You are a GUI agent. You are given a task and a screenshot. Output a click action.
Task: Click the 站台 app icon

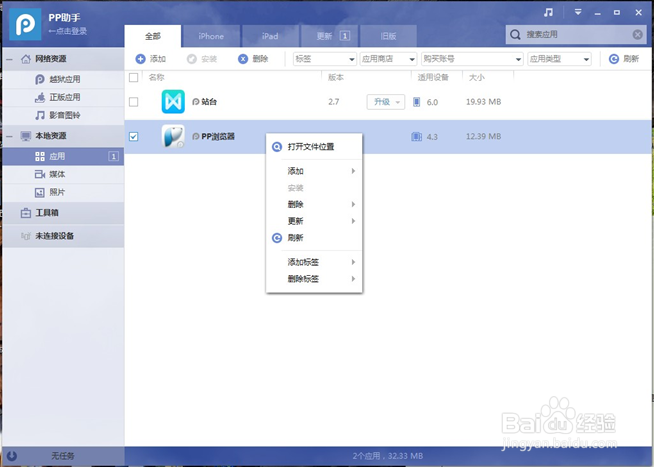click(173, 102)
